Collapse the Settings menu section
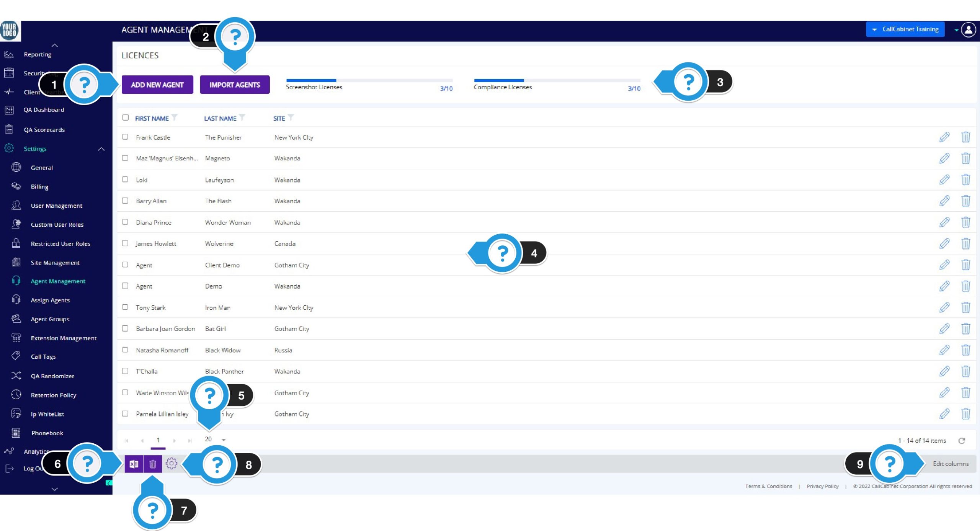The image size is (980, 531). click(x=101, y=149)
